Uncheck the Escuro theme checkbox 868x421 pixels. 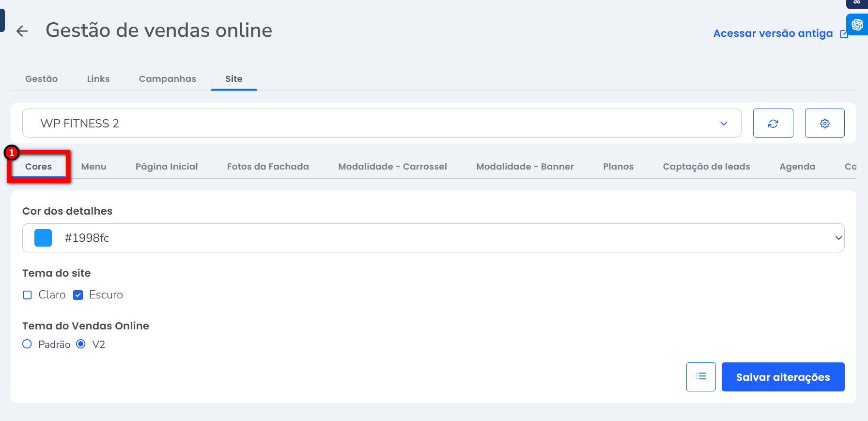(x=78, y=295)
